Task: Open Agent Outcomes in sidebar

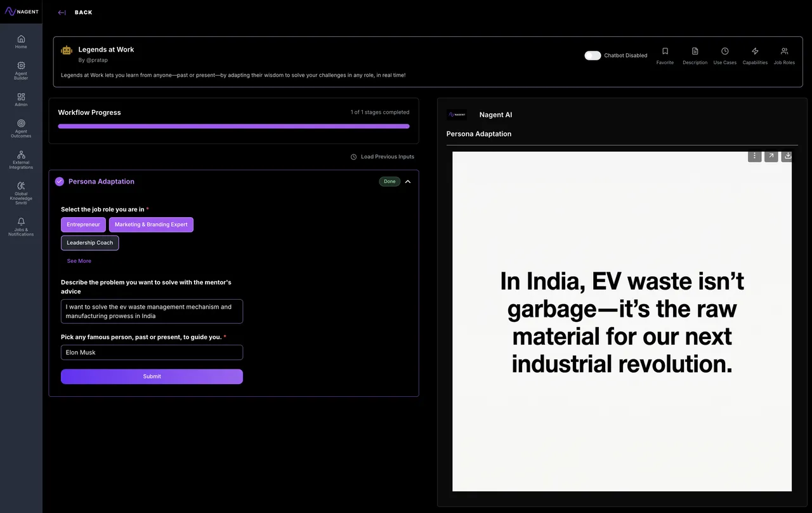Action: pos(21,129)
